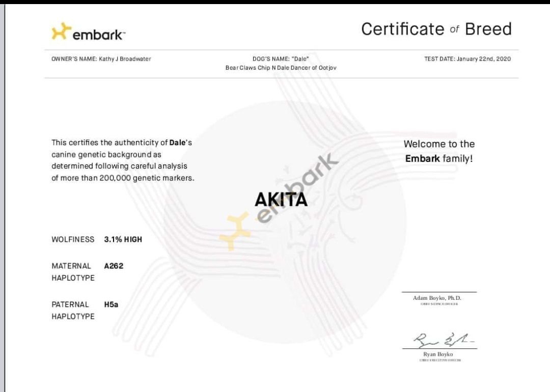Select the 3.1% HIGH wolfiness value

point(123,239)
